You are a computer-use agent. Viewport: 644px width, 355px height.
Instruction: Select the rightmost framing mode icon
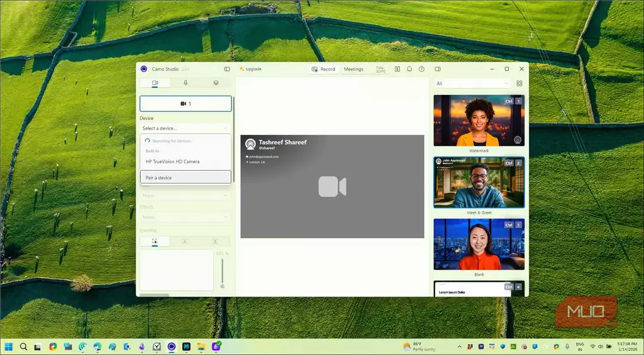[215, 241]
